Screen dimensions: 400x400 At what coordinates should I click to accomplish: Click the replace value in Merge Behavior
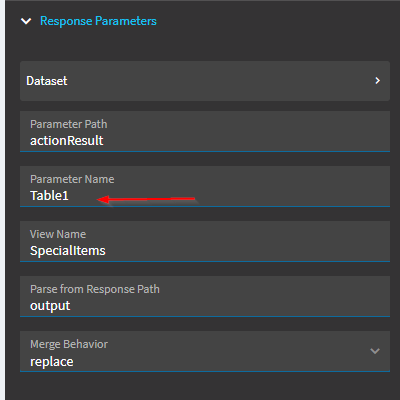click(x=52, y=361)
